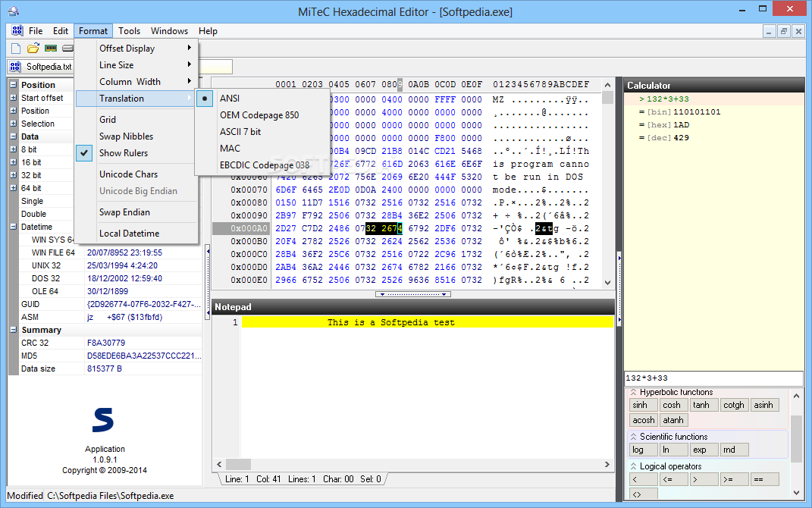Click the == logical operator button
The height and width of the screenshot is (508, 812).
pos(764,479)
